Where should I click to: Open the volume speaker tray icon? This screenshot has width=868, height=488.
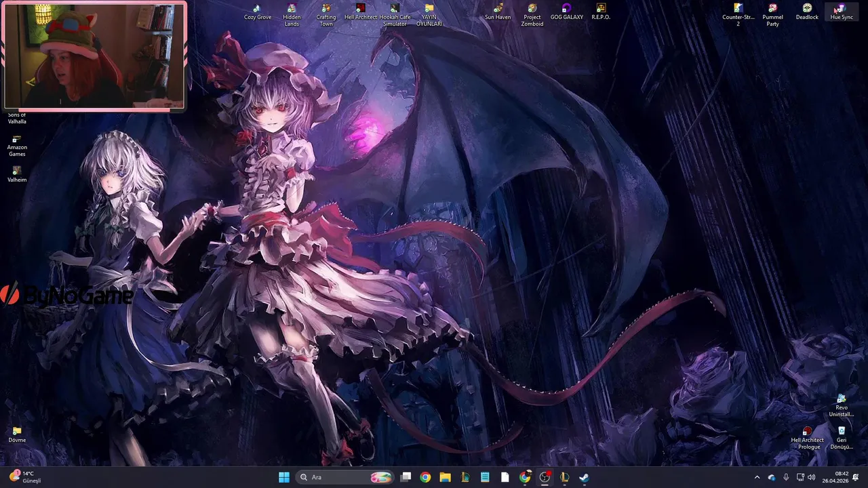[812, 477]
